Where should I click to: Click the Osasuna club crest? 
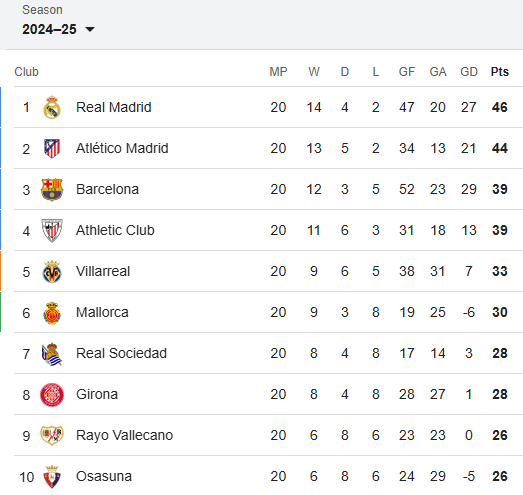pyautogui.click(x=52, y=477)
